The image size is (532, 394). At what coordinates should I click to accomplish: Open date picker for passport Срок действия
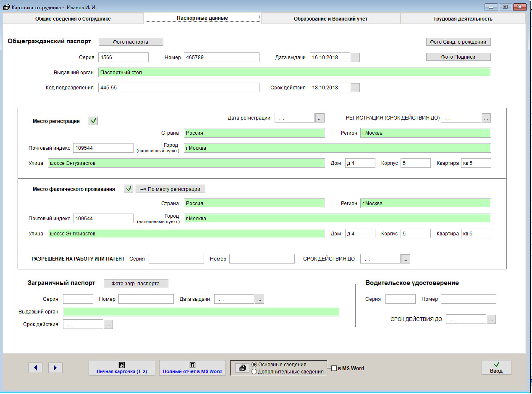coord(355,88)
